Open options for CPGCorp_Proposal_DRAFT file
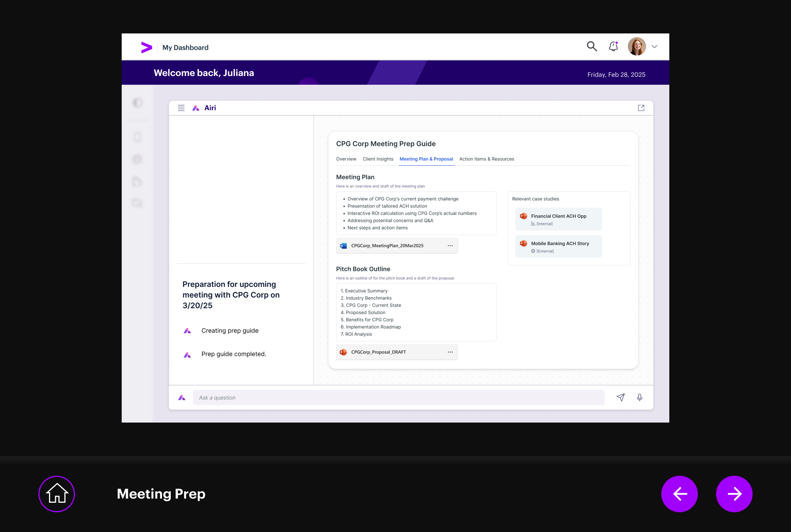 point(450,352)
